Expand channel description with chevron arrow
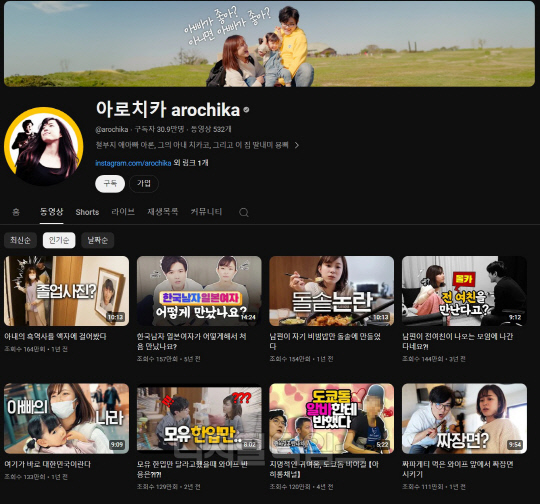 click(297, 145)
